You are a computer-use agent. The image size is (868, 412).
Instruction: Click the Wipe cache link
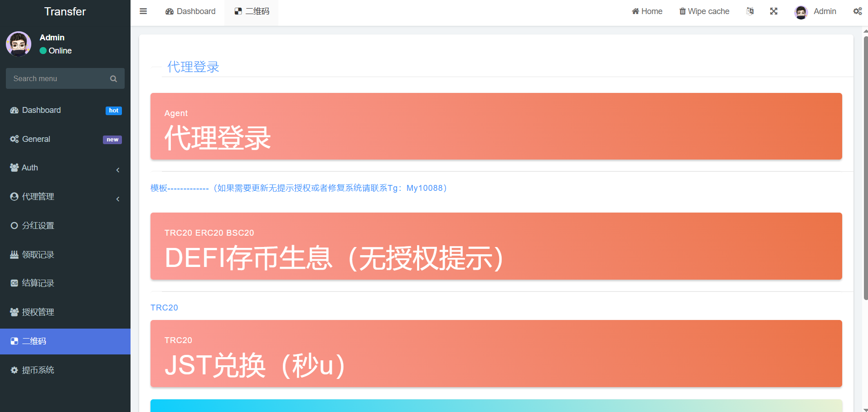click(x=704, y=11)
